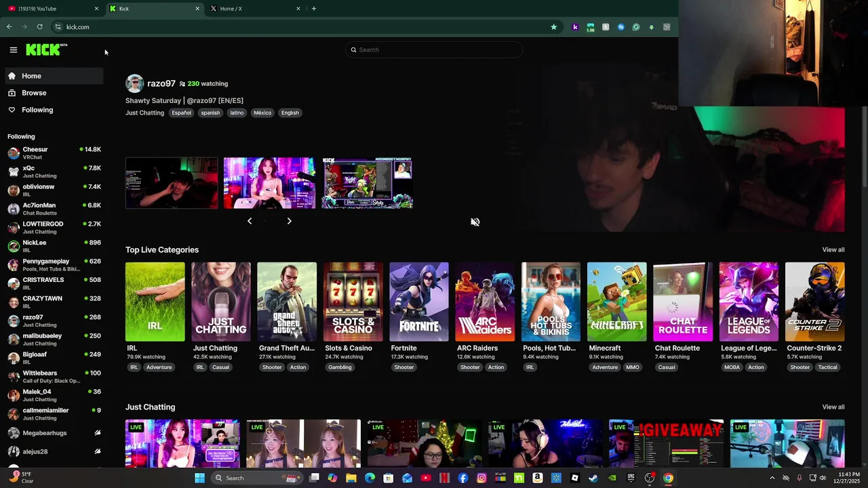Screen dimensions: 868x488
Task: Open Following page in sidebar
Action: 54,110
